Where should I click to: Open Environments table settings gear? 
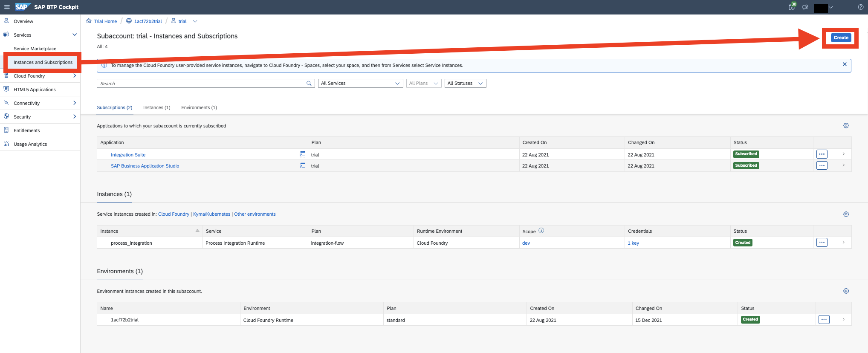(x=846, y=291)
